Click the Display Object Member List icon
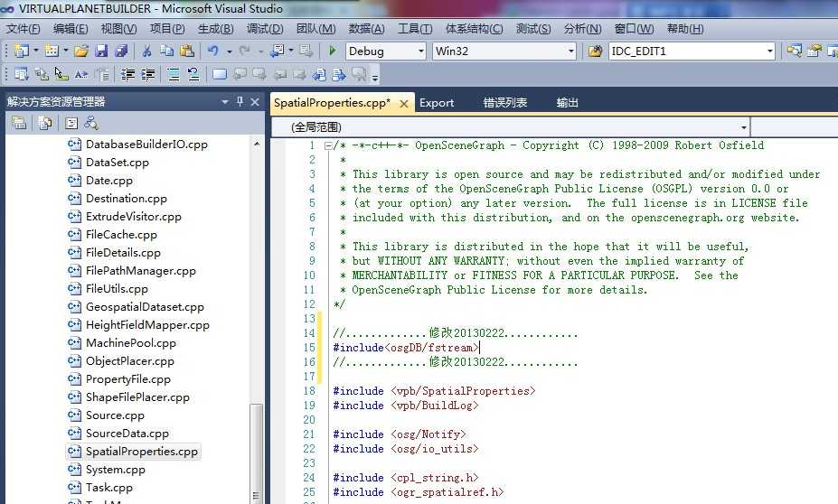Image resolution: width=838 pixels, height=504 pixels. coord(22,74)
